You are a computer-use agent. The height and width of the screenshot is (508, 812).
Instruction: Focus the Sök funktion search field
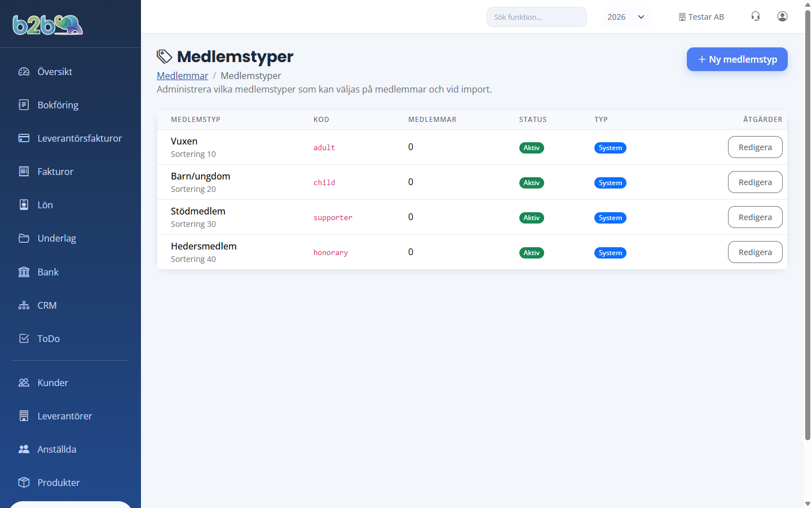click(x=537, y=17)
